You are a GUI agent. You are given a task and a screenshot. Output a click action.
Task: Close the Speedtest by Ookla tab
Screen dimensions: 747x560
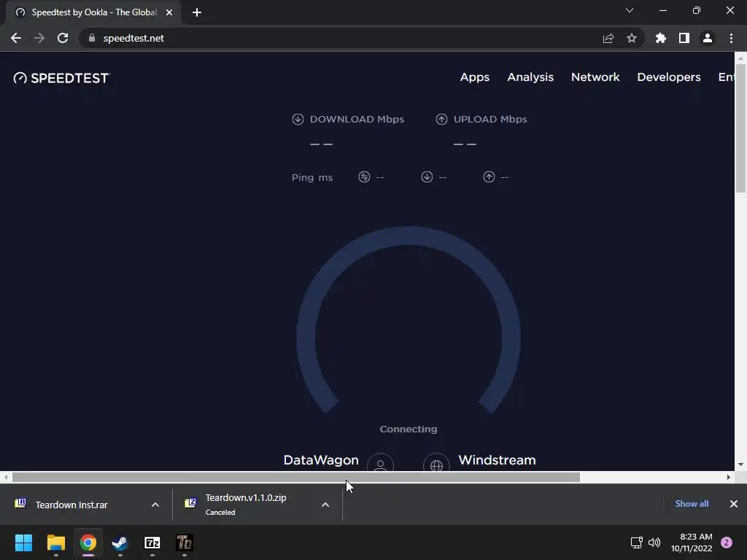tap(169, 12)
